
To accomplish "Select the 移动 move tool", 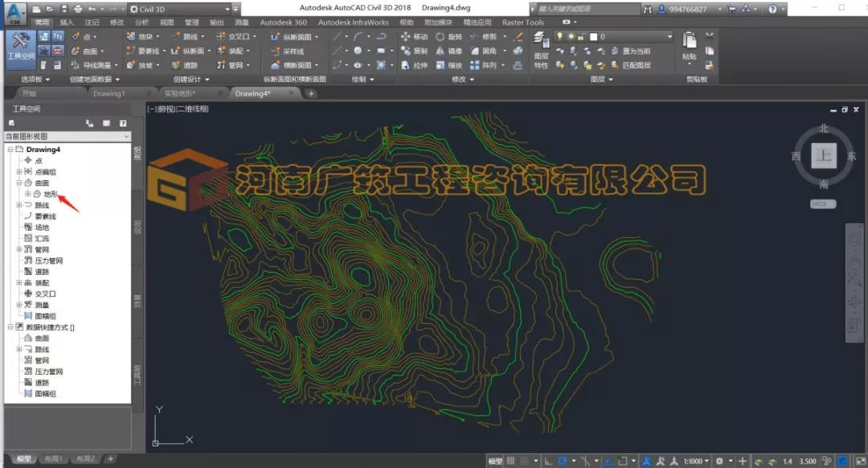I will point(414,36).
